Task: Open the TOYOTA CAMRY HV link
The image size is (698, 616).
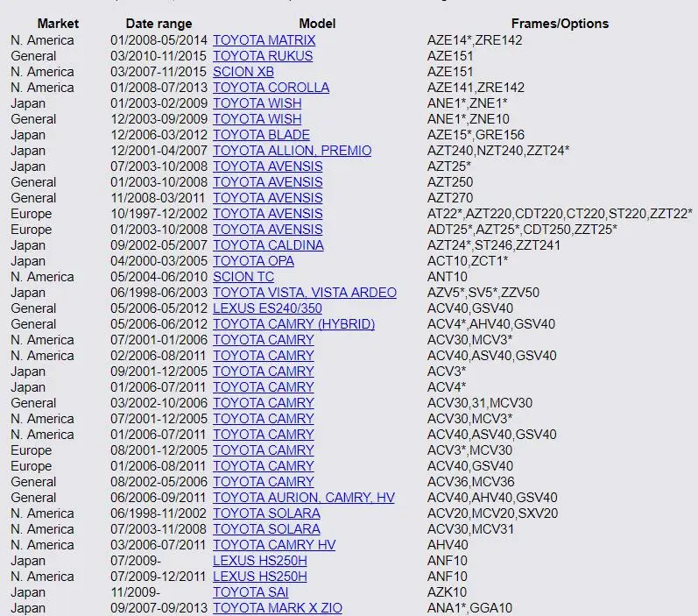Action: coord(274,545)
